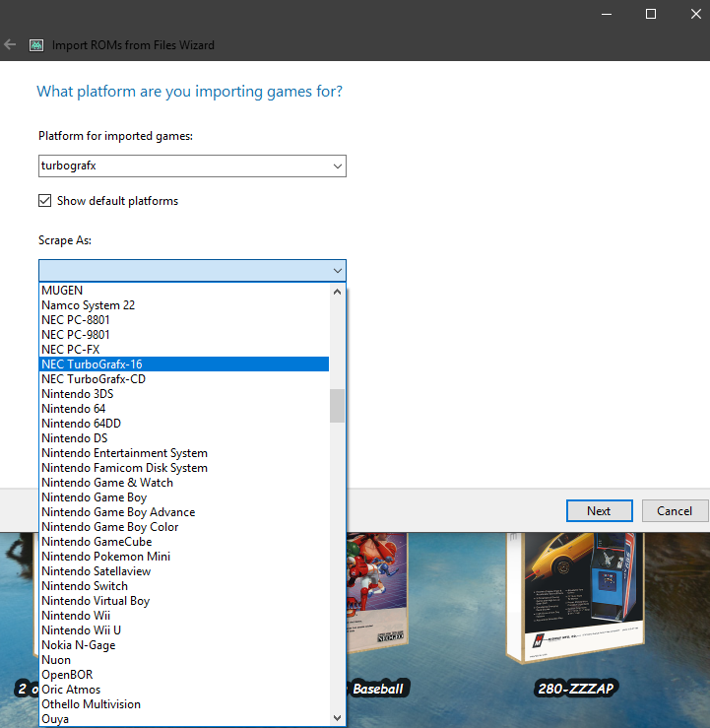The width and height of the screenshot is (710, 728).
Task: Choose Oric Atmos entry
Action: (185, 690)
